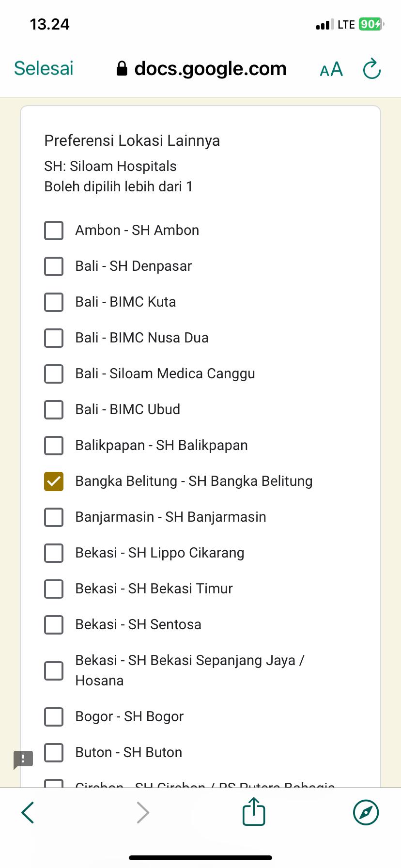Tap the padlock icon in address bar
The image size is (401, 868).
[x=122, y=69]
